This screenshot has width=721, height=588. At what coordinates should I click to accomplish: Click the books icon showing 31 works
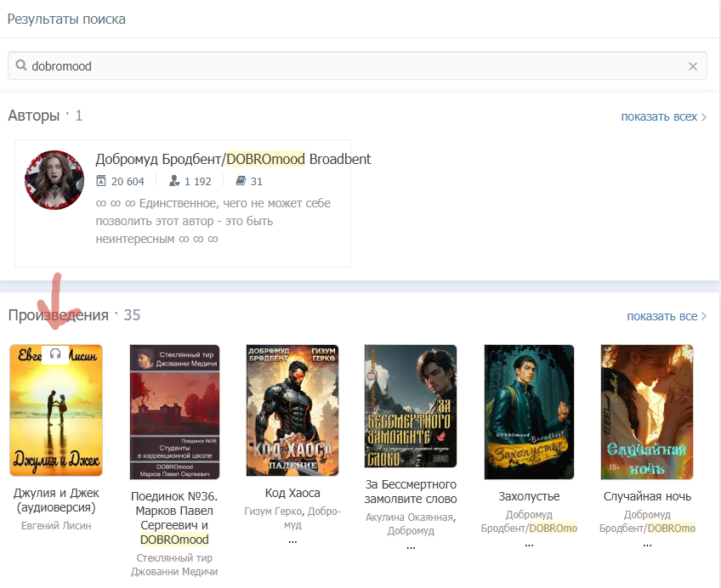[241, 181]
